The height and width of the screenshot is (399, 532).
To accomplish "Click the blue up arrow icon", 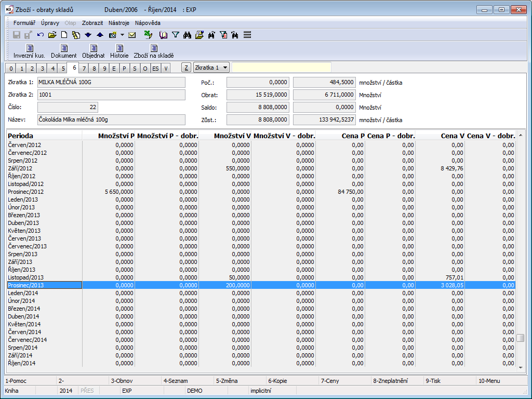I will [x=100, y=35].
